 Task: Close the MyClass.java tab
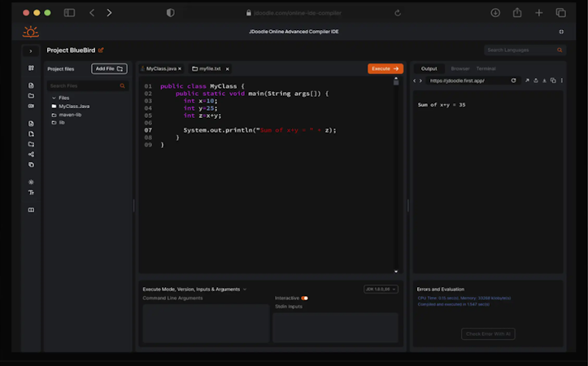tap(180, 69)
